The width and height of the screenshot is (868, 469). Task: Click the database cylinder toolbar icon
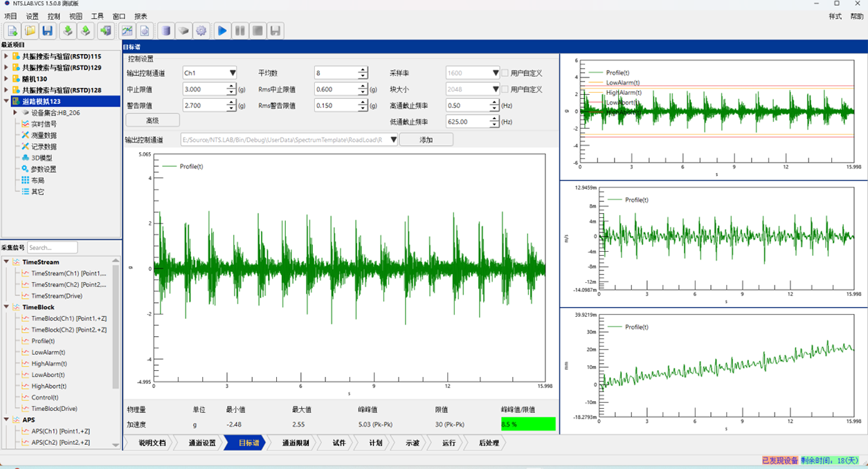pyautogui.click(x=165, y=30)
